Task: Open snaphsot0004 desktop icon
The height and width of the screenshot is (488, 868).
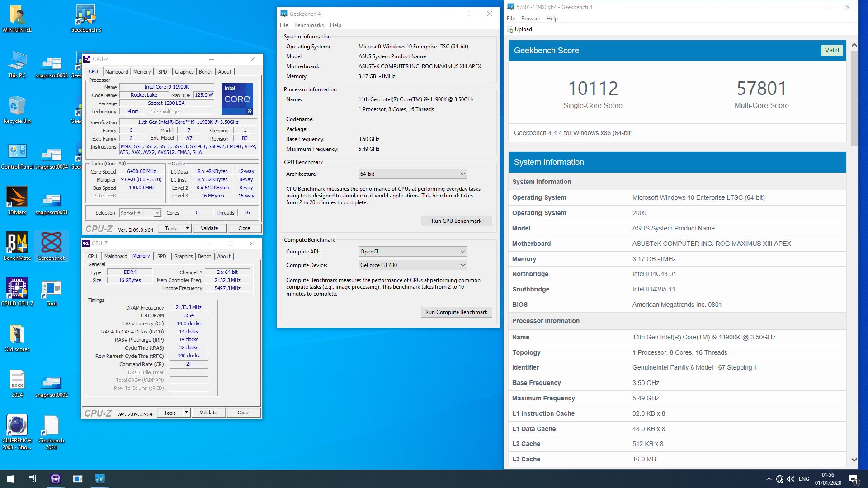Action: coord(52,159)
